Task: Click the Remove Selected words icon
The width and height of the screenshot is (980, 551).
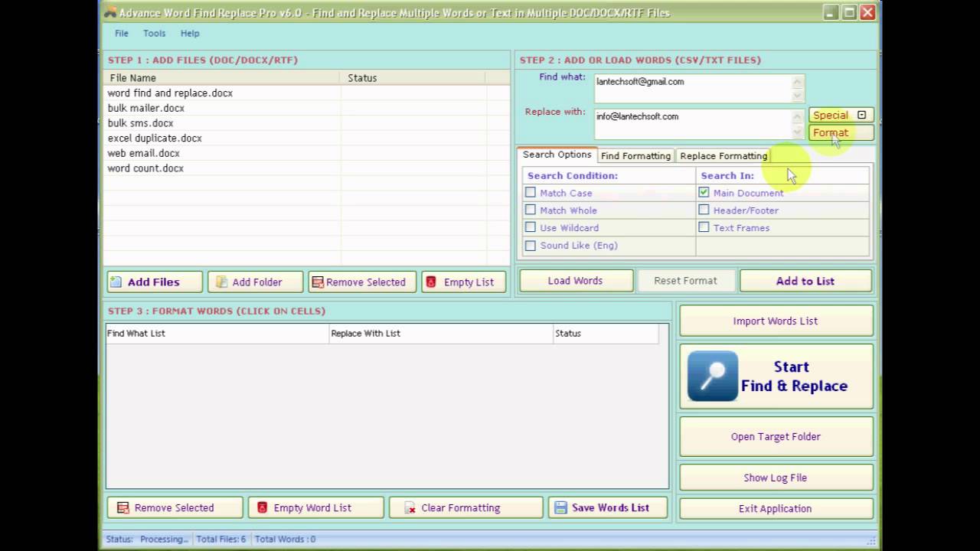Action: (x=122, y=507)
